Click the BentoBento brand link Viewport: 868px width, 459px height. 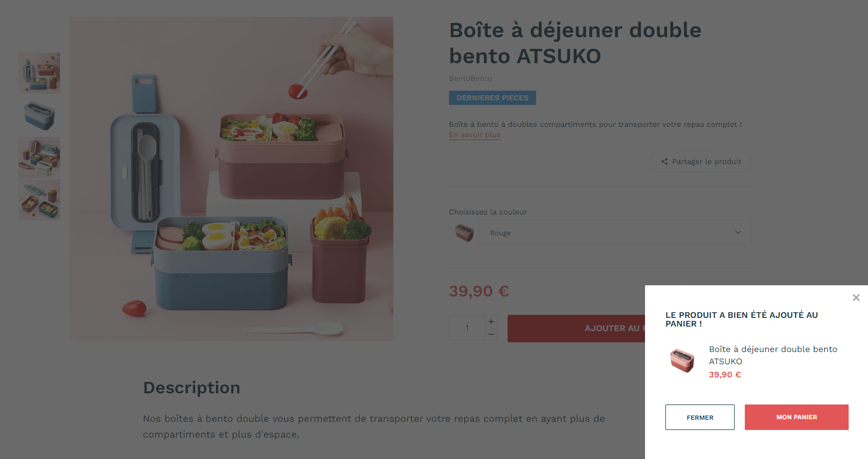coord(470,78)
